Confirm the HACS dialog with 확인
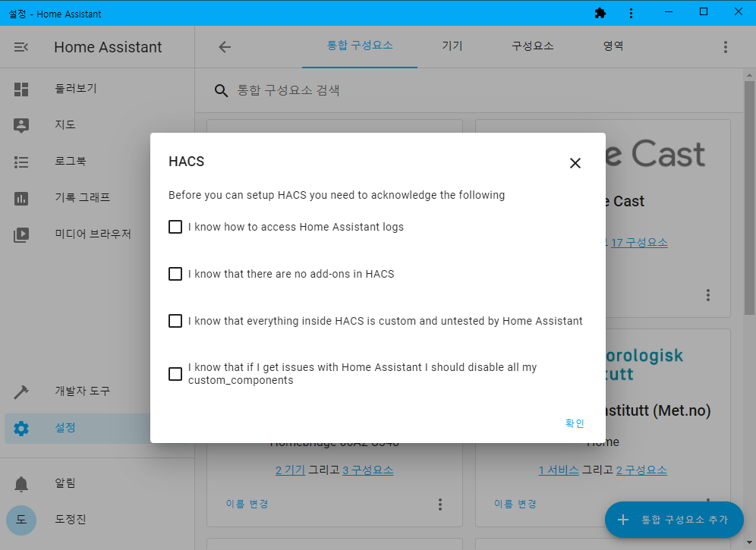This screenshot has width=756, height=550. 575,423
